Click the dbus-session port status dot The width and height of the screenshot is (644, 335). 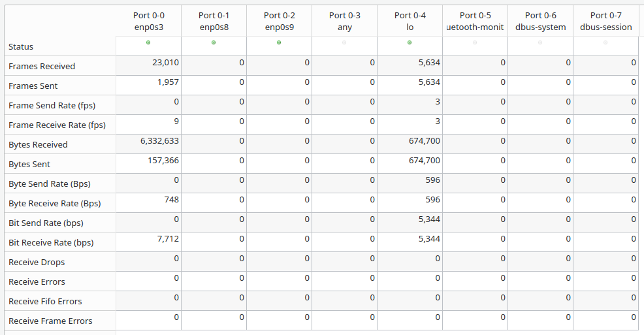pos(605,42)
